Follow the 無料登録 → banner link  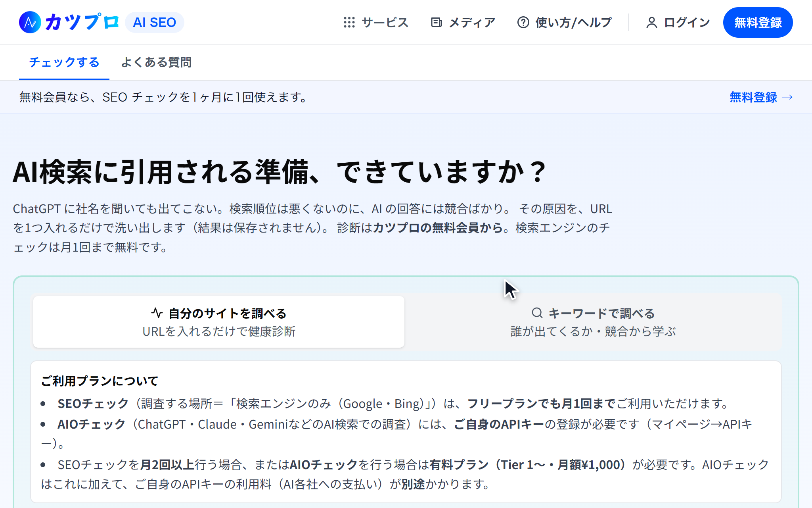[x=761, y=97]
